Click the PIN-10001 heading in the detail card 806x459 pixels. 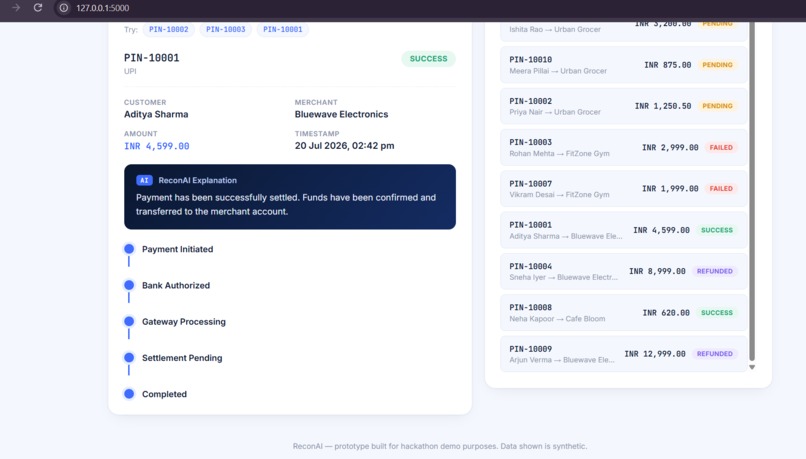pyautogui.click(x=152, y=58)
